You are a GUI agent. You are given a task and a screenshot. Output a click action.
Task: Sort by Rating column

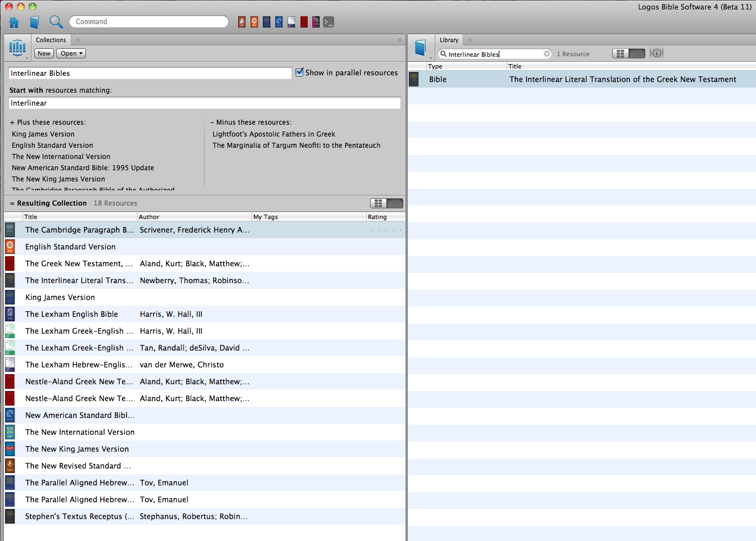[x=385, y=217]
